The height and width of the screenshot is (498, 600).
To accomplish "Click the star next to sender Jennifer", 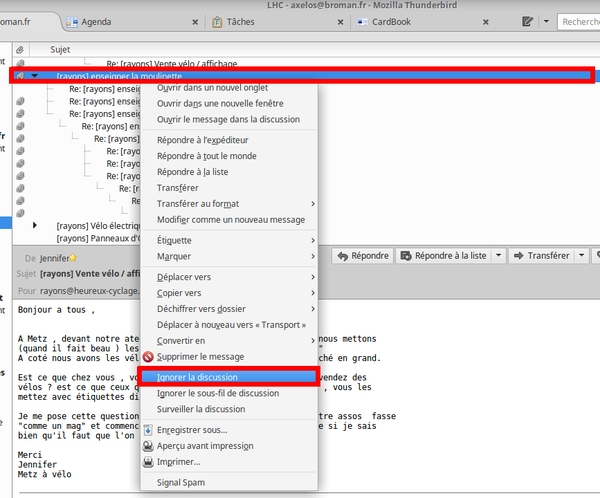I will tap(73, 258).
